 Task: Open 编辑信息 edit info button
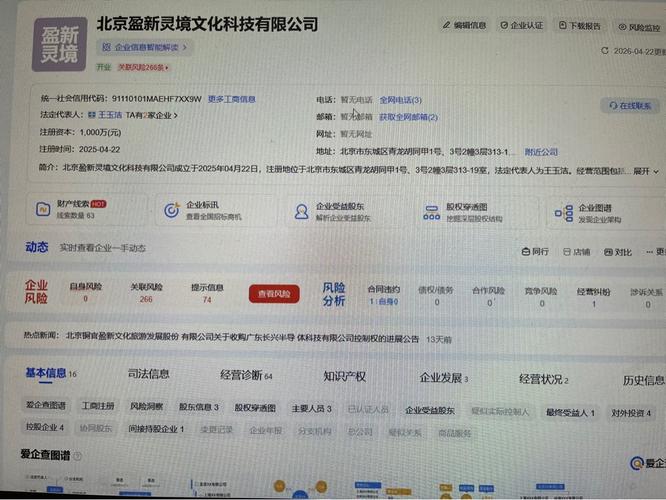[x=464, y=25]
